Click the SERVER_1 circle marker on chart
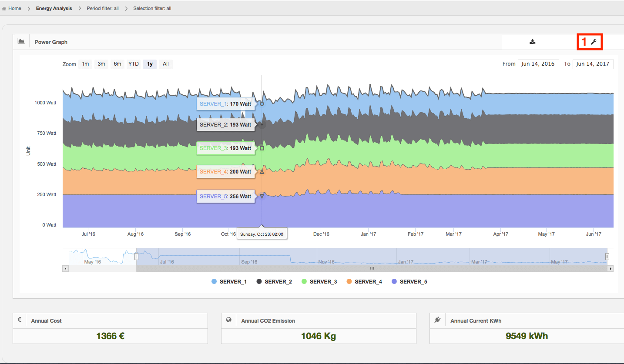The image size is (624, 364). 262,104
